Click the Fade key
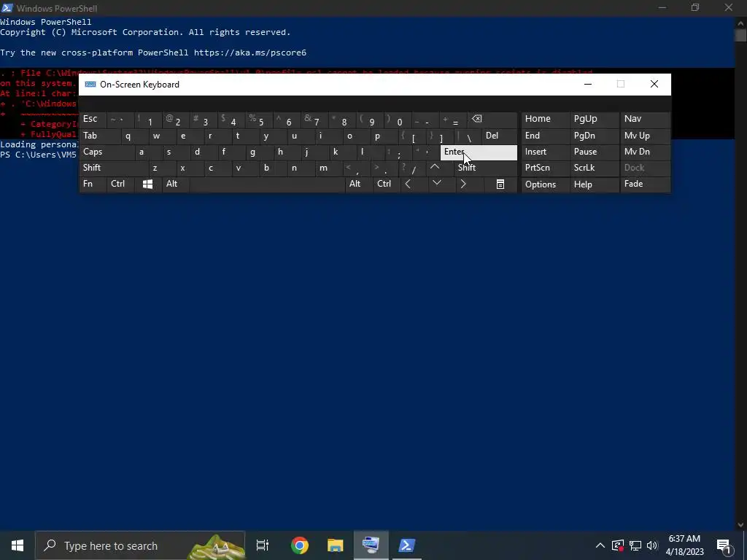This screenshot has width=747, height=560. 645,184
